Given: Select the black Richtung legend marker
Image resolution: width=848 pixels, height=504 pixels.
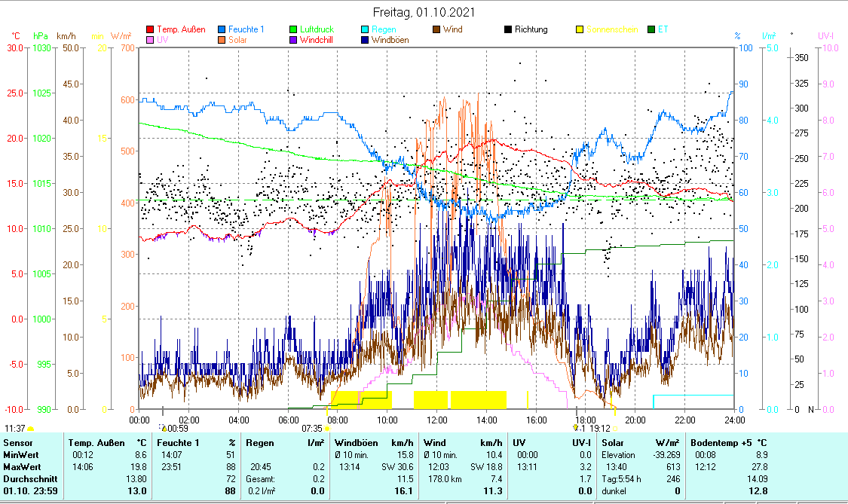Looking at the screenshot, I should coord(508,30).
